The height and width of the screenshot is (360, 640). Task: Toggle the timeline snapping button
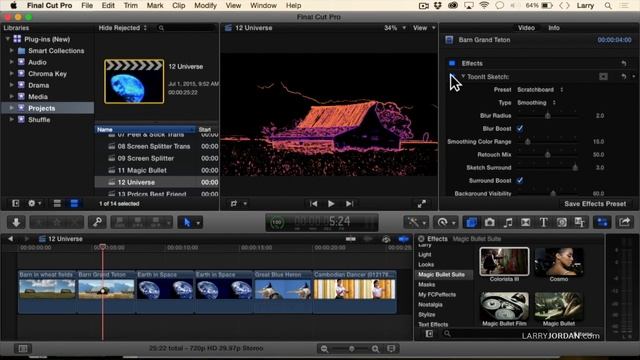tap(403, 239)
